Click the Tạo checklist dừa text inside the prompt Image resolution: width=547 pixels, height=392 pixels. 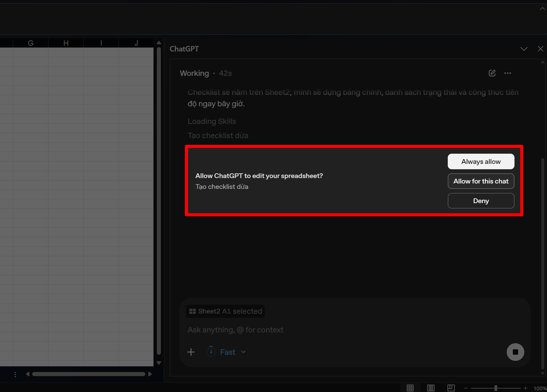(222, 187)
